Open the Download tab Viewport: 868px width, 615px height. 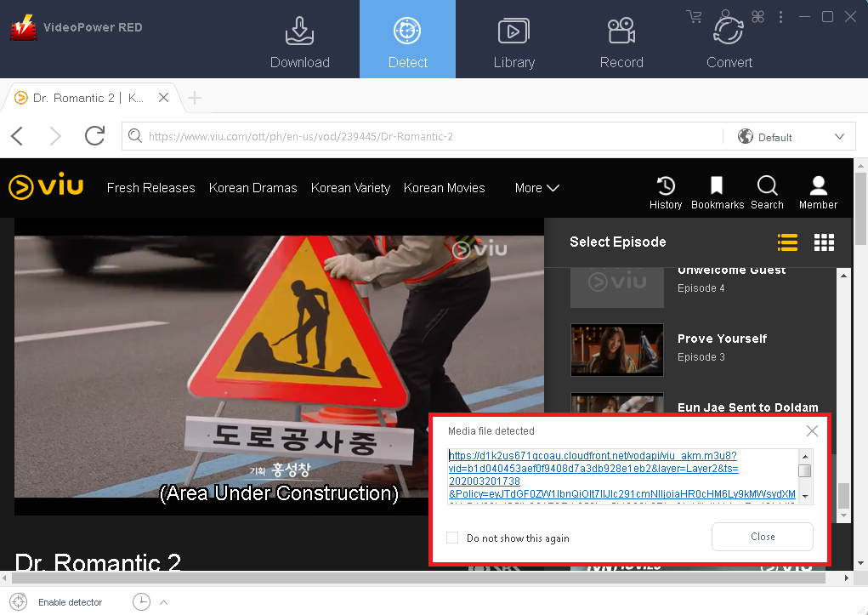click(x=299, y=43)
